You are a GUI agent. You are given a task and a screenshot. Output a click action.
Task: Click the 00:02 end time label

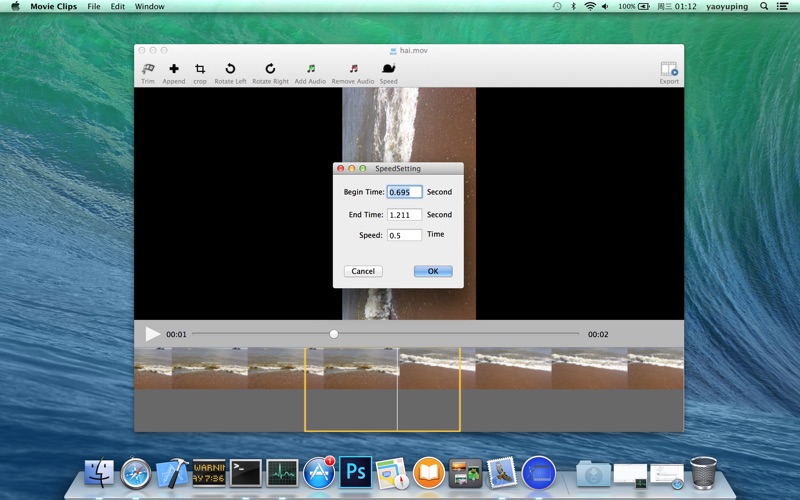[x=598, y=335]
